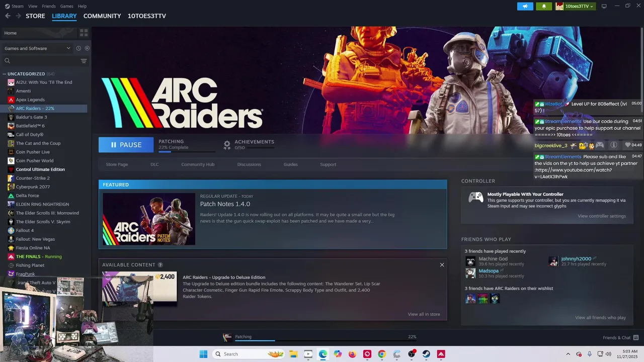Viewport: 644px width, 362px height.
Task: Open the 10TOES3TTV profile tab
Action: tap(146, 16)
